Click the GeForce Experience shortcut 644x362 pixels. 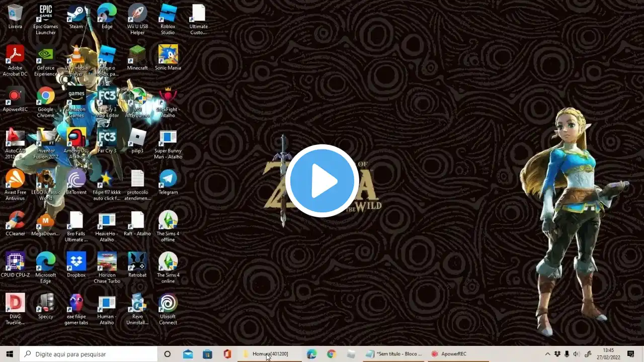point(46,61)
